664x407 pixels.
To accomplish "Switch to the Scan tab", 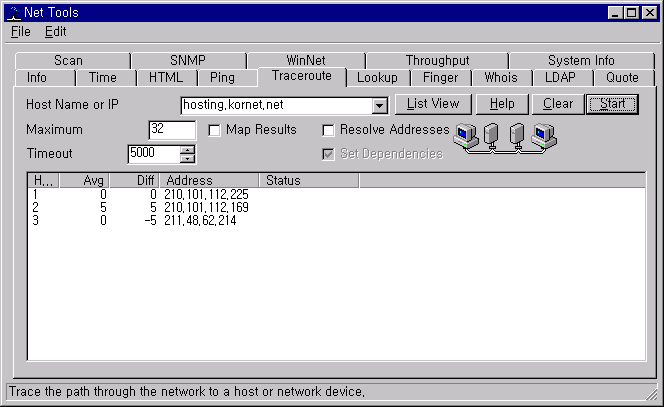I will (x=72, y=61).
